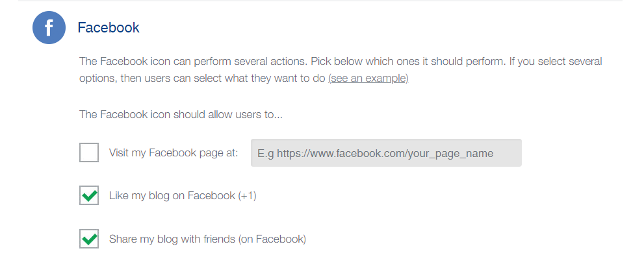Click the white 'f' letter in the Facebook logo
This screenshot has width=644, height=266.
tap(49, 29)
